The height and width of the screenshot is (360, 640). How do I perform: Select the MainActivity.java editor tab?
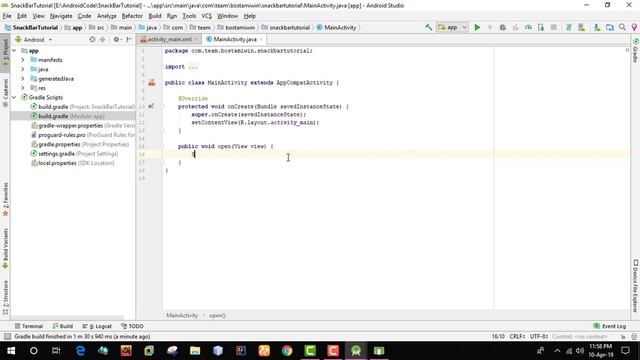(235, 39)
